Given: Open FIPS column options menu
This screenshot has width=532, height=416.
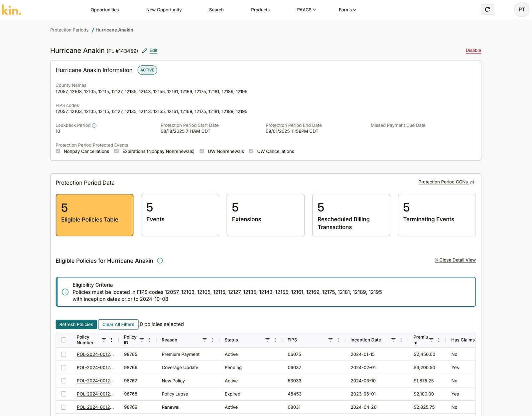Looking at the screenshot, I should pos(338,340).
